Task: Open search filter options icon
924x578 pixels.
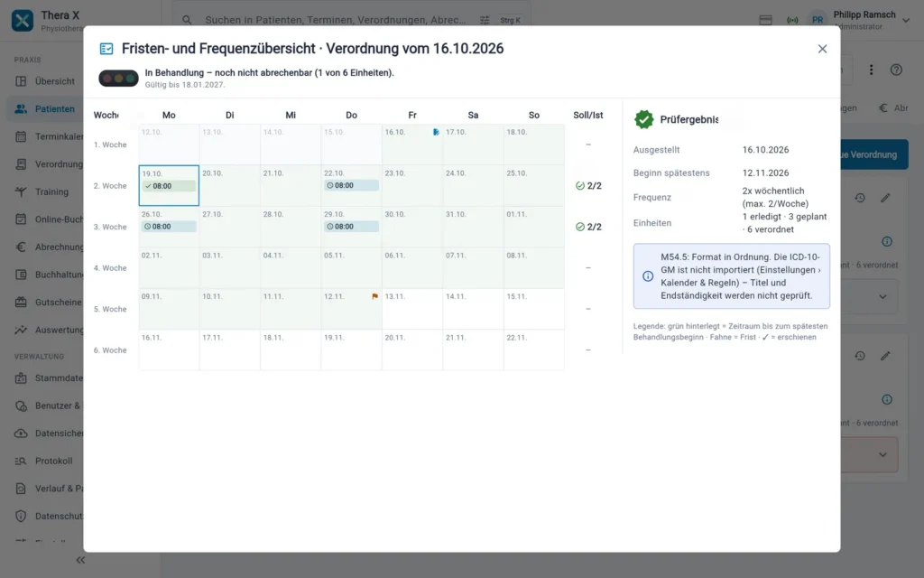Action: [x=485, y=20]
